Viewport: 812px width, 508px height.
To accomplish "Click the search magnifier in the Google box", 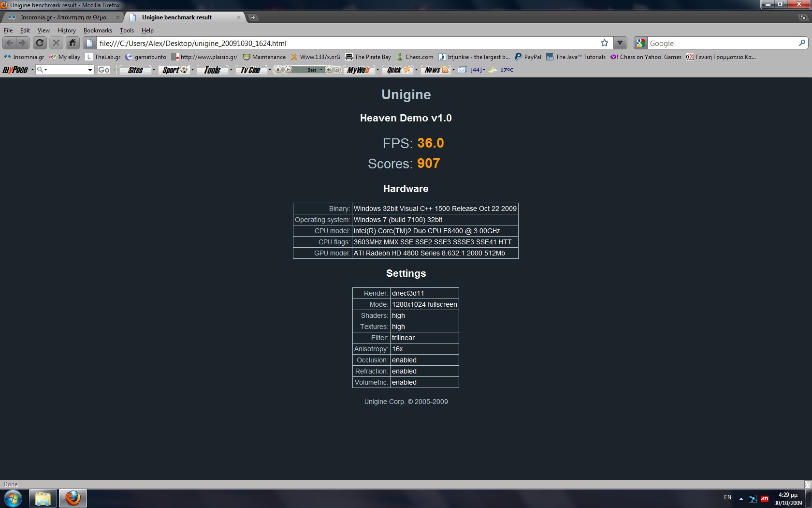I will point(802,43).
